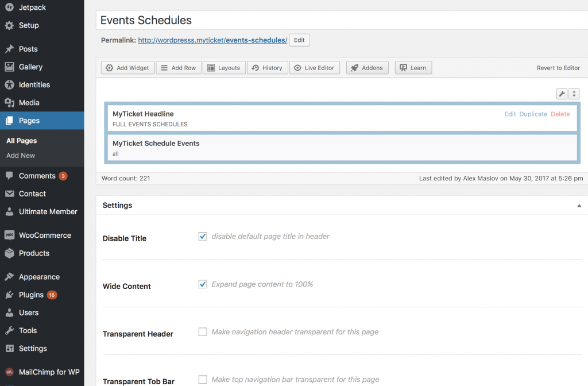Click the Settings sliders icon in sidebar

(x=9, y=349)
